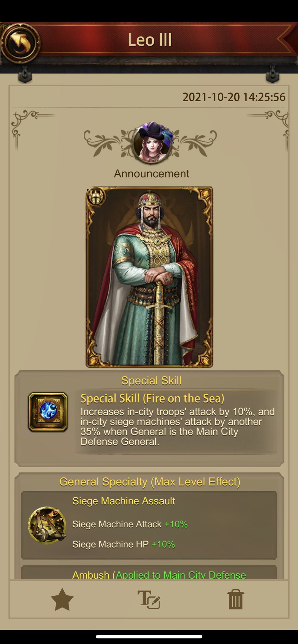Mark this mail with the star icon
Viewport: 298px width, 644px height.
(62, 599)
